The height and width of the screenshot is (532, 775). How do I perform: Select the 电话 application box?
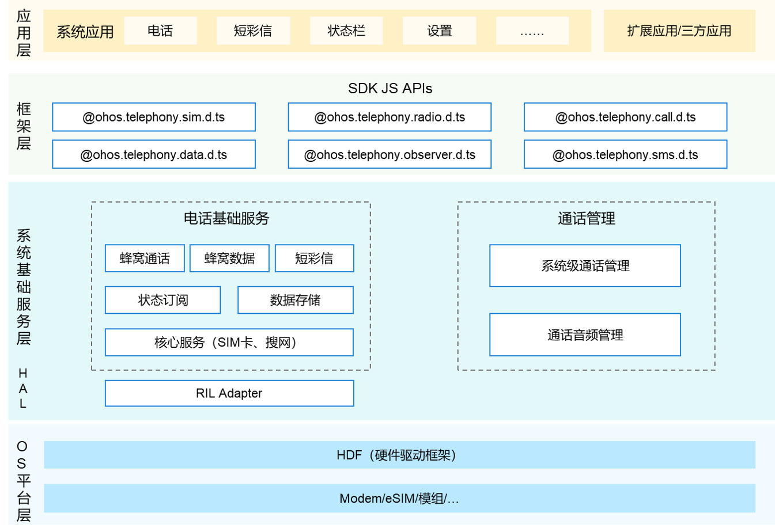point(160,31)
